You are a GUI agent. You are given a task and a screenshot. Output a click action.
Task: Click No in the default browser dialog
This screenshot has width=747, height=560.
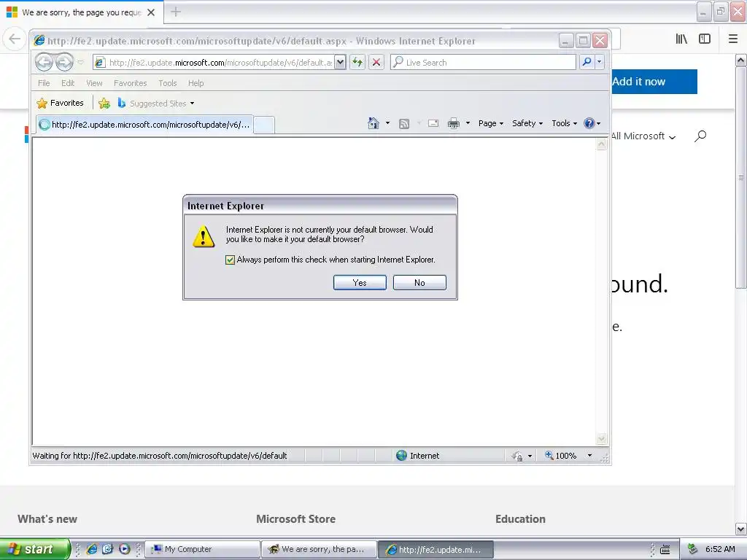pyautogui.click(x=419, y=282)
